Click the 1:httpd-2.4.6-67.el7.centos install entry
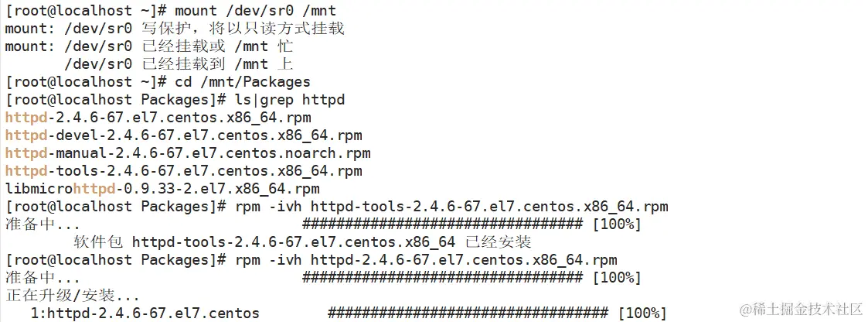 [x=145, y=313]
